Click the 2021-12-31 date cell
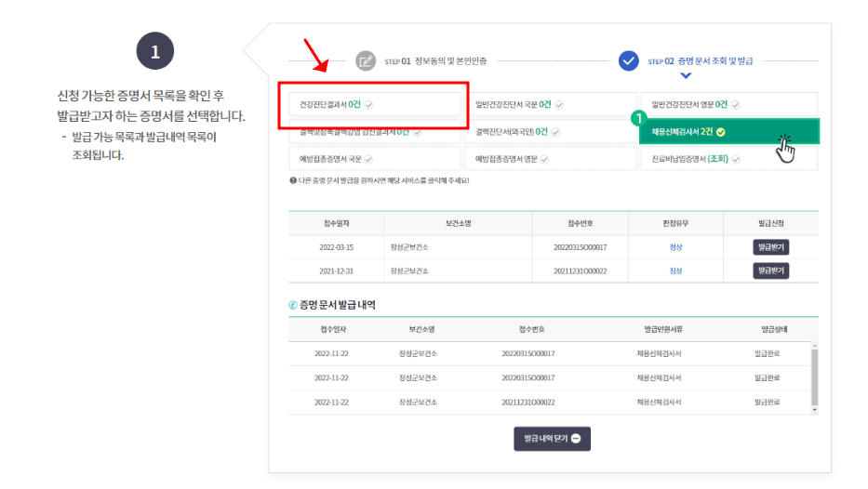Screen dimensions: 868x489 tap(336, 271)
